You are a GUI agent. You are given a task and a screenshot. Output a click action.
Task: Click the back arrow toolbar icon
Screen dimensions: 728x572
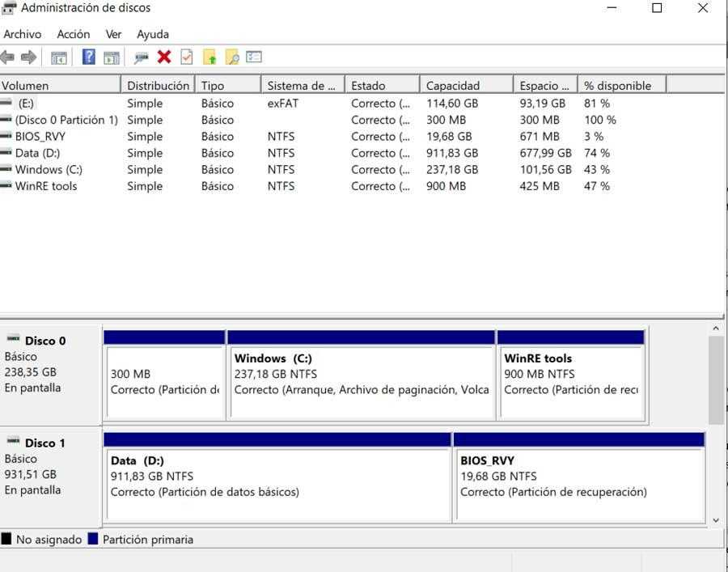[8, 57]
